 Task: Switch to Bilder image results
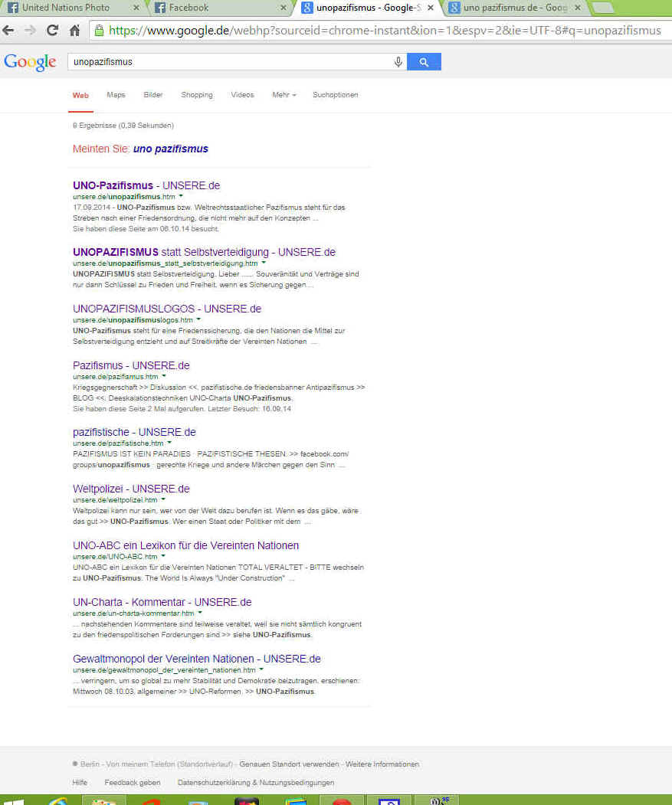(x=153, y=95)
